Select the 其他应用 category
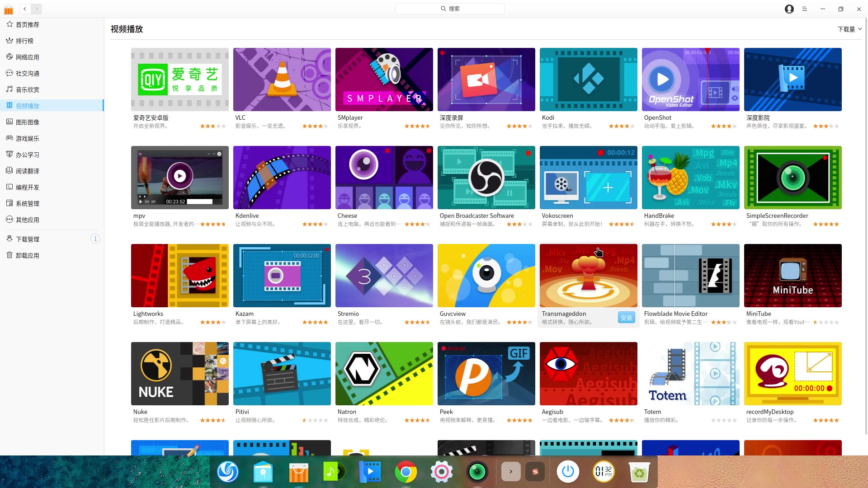 coord(52,220)
